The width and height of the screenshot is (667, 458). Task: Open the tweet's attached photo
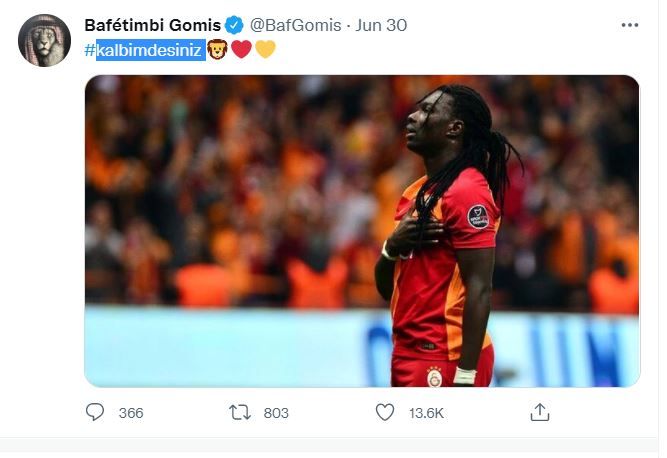tap(362, 231)
